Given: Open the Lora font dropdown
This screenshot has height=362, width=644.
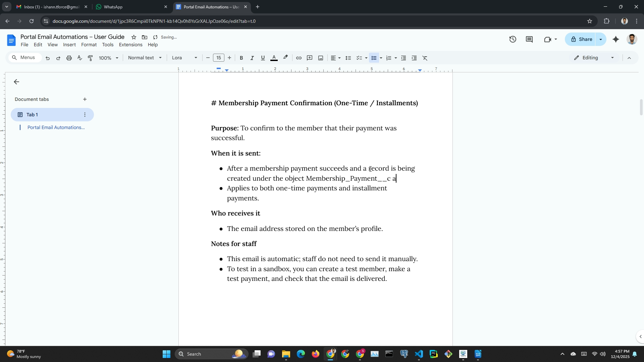Looking at the screenshot, I should click(184, 58).
